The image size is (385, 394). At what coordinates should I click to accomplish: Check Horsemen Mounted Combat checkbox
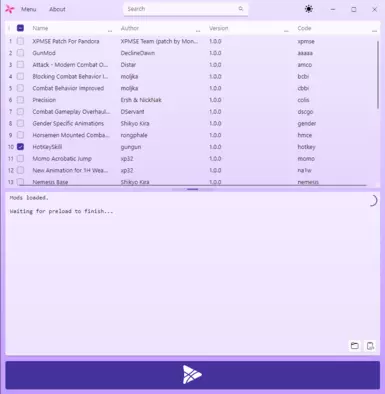(20, 135)
